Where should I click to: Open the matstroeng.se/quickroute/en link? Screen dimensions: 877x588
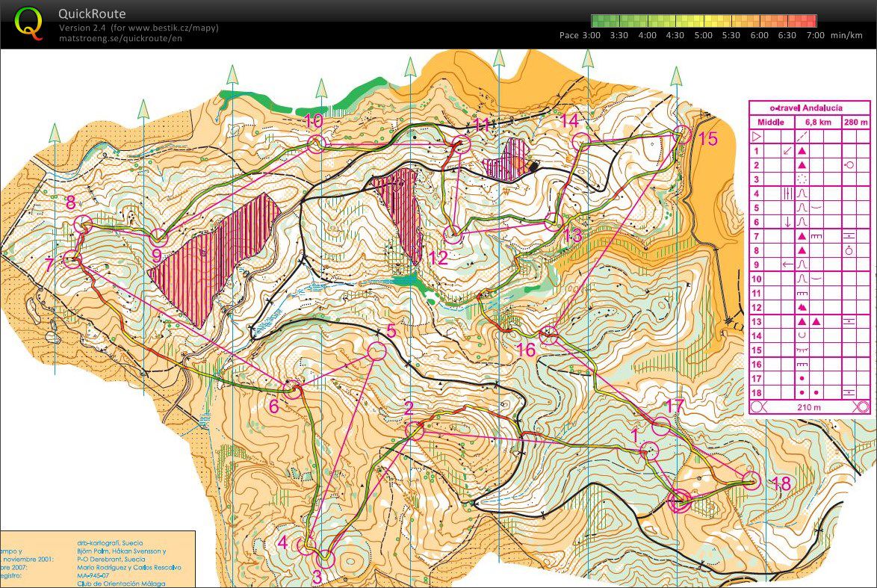tap(120, 38)
